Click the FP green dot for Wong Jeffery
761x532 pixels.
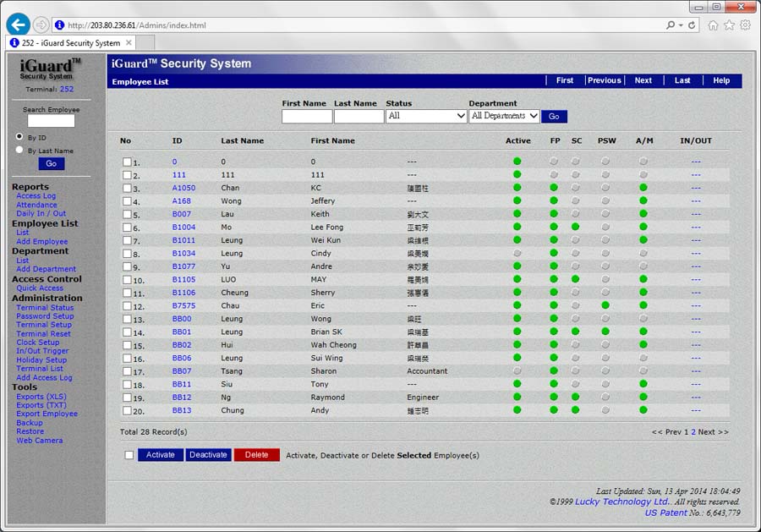(x=554, y=200)
